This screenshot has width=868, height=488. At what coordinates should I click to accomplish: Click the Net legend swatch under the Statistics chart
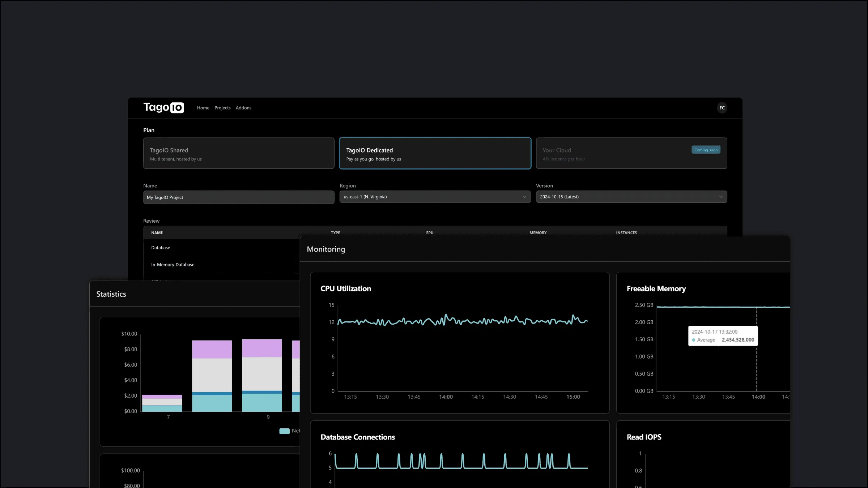click(x=284, y=431)
